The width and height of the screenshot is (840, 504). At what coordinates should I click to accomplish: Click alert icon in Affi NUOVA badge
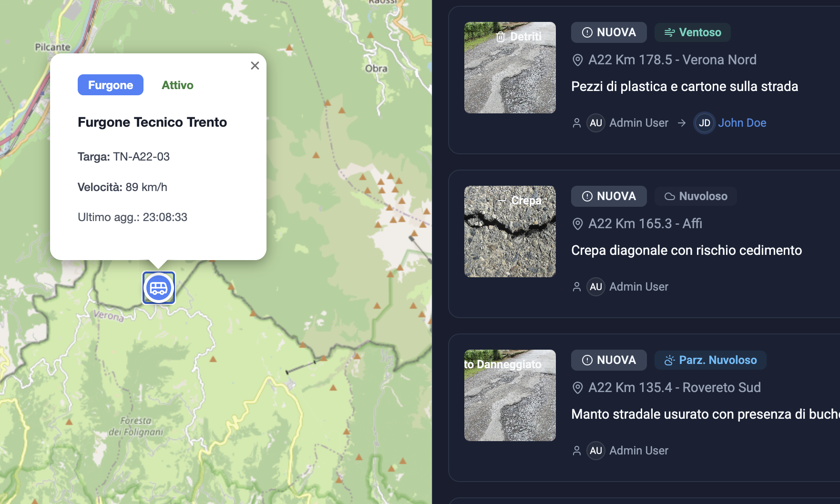point(587,196)
